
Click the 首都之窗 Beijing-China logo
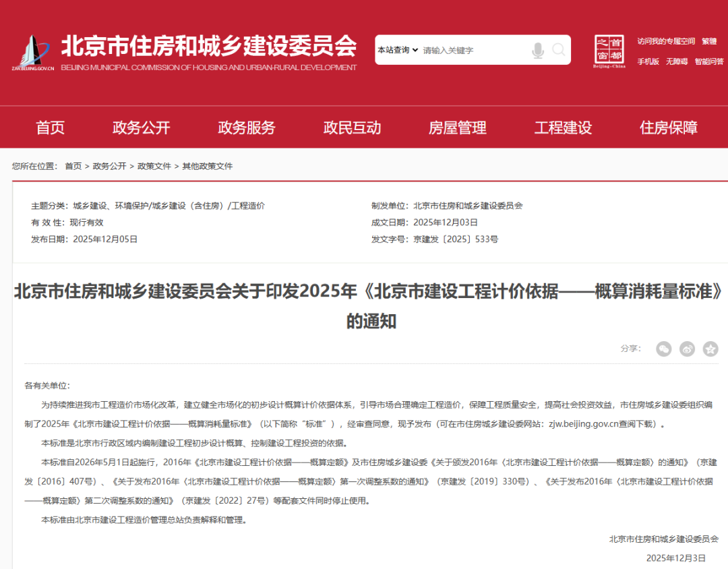(609, 51)
